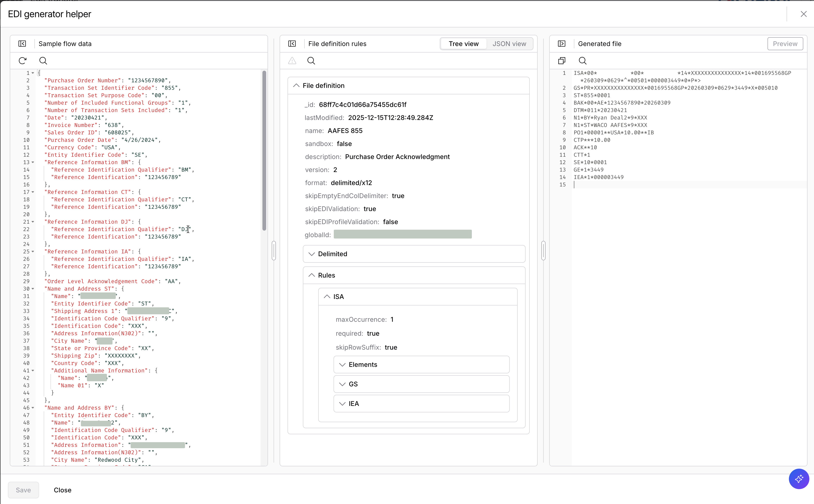Click skipEDIProfileValidation false value
The width and height of the screenshot is (814, 504).
[390, 222]
